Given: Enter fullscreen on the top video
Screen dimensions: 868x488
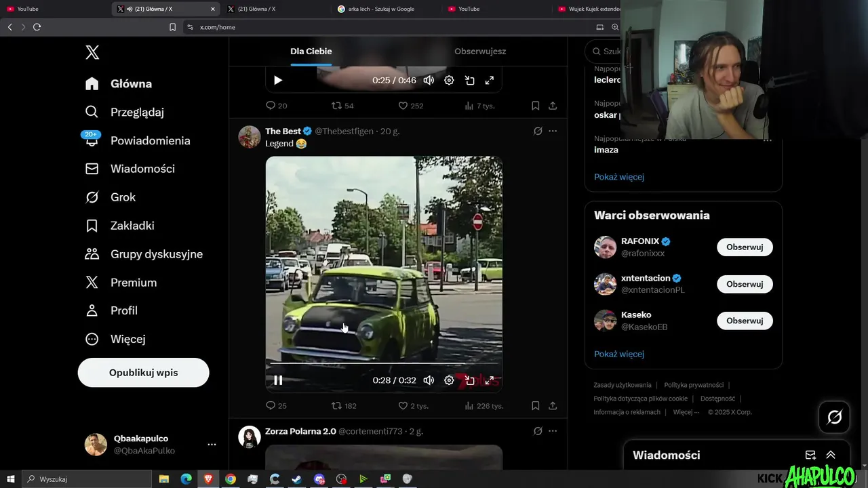Looking at the screenshot, I should pos(490,80).
